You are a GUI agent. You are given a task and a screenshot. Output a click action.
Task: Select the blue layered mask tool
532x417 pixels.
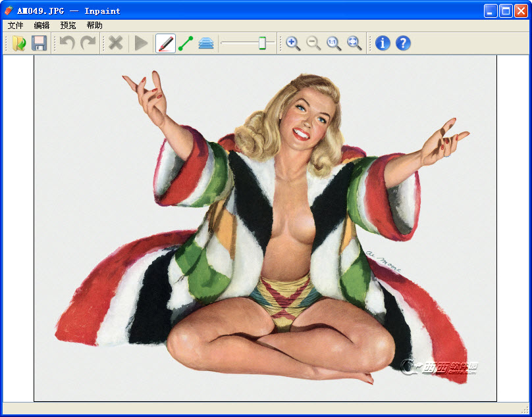(x=206, y=43)
